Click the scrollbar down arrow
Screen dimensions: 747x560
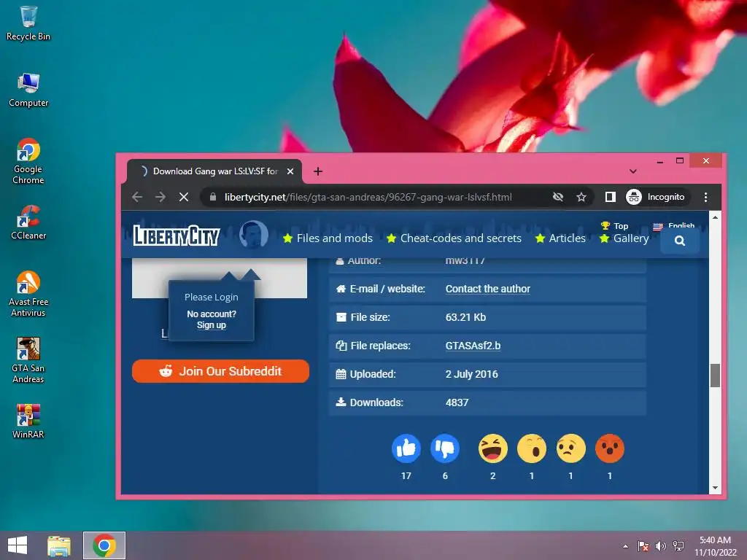pos(715,488)
